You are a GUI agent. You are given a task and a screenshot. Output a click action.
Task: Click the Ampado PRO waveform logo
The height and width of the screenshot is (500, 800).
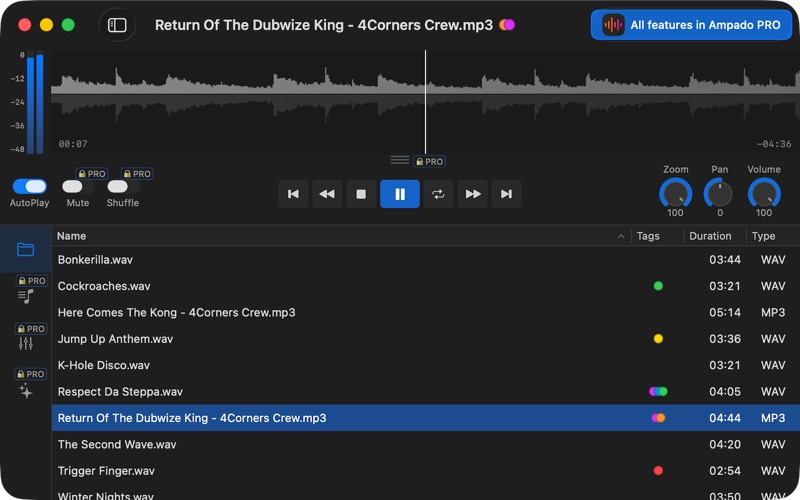point(613,25)
